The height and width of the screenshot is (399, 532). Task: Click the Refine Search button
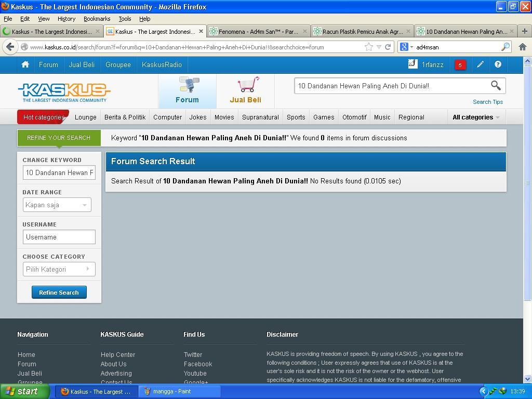pyautogui.click(x=59, y=292)
